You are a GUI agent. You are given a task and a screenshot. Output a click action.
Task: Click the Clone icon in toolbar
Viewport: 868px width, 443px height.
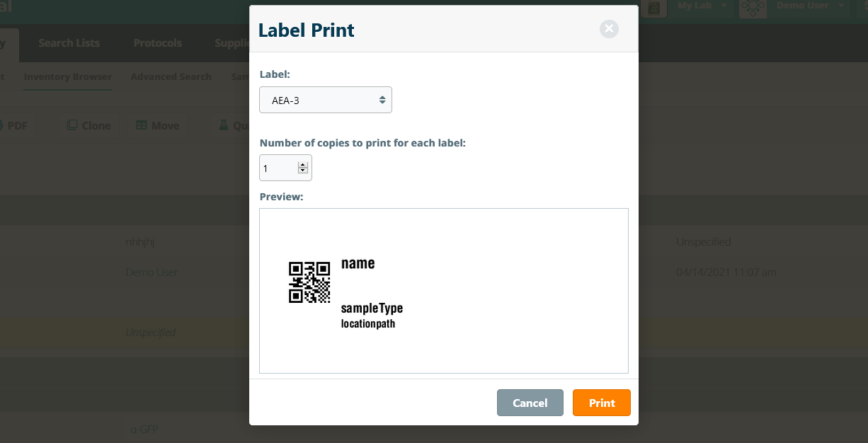[72, 125]
